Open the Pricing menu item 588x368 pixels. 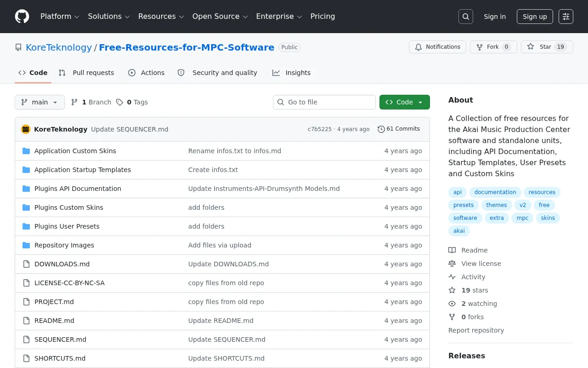(x=322, y=17)
